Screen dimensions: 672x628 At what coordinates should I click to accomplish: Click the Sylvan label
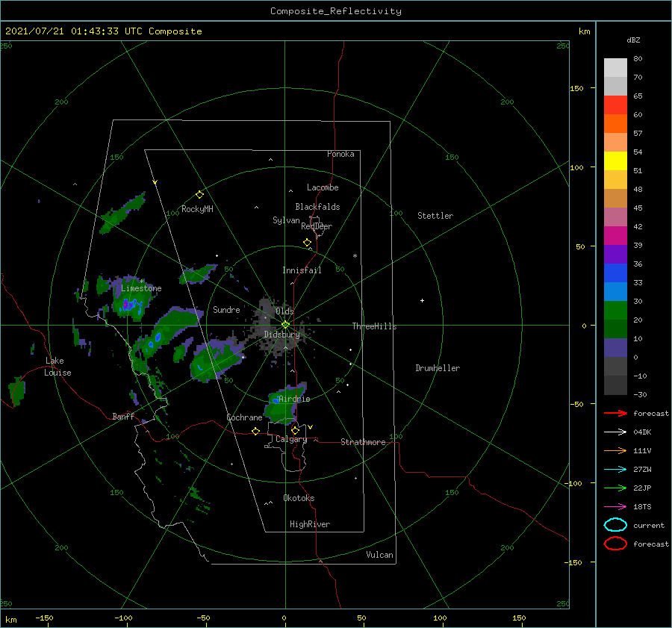[x=286, y=220]
